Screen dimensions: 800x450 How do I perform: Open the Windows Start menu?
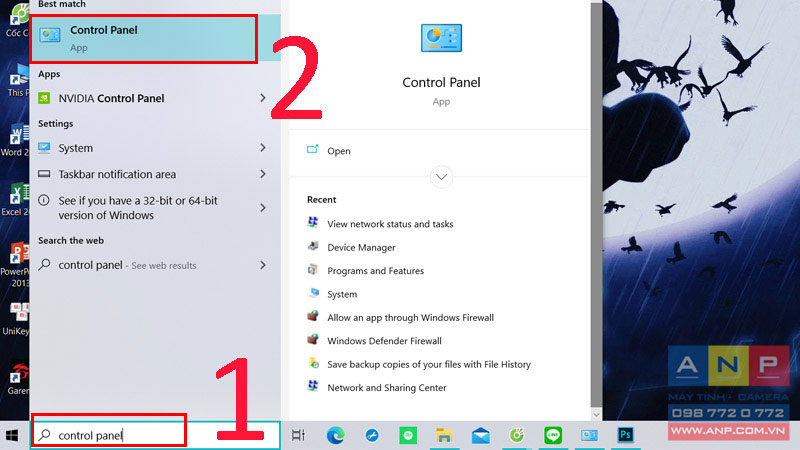pyautogui.click(x=12, y=435)
